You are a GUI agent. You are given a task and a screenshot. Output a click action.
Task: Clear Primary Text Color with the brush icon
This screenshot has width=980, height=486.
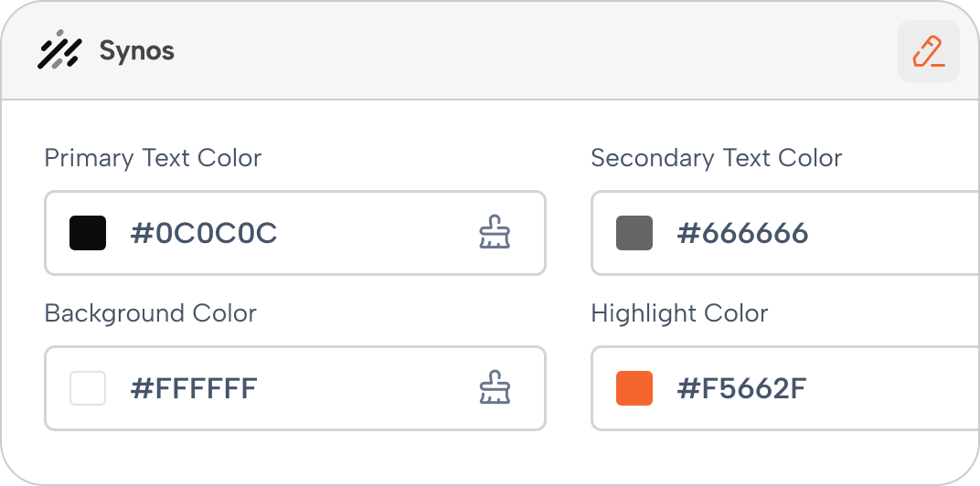click(x=495, y=232)
